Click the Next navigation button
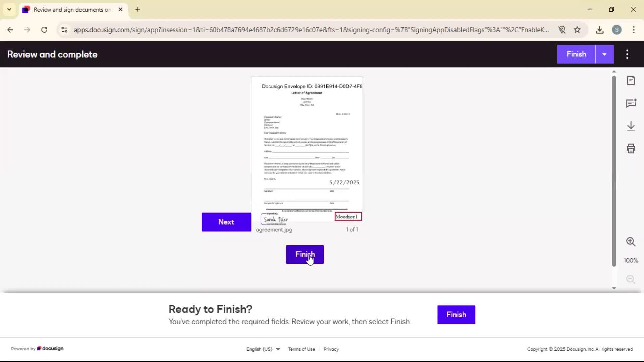Viewport: 644px width, 362px height. (226, 222)
